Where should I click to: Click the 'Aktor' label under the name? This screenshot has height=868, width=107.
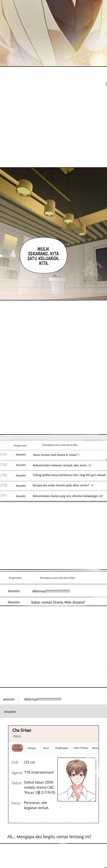pyautogui.click(x=17, y=736)
